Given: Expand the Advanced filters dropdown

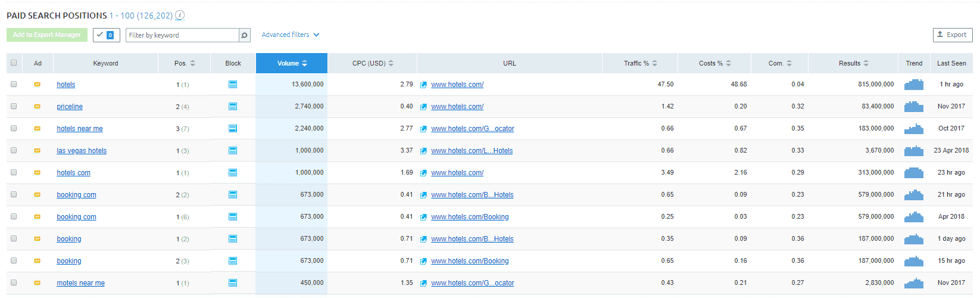Looking at the screenshot, I should point(291,35).
